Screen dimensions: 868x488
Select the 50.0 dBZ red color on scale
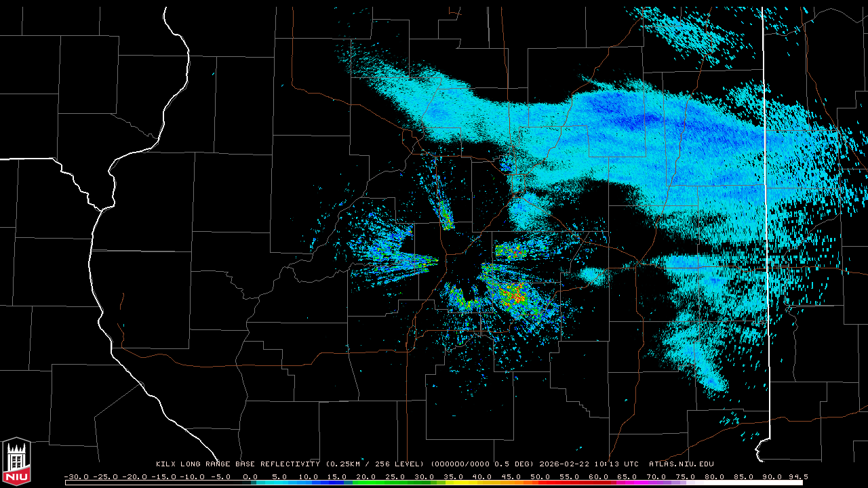coord(540,483)
